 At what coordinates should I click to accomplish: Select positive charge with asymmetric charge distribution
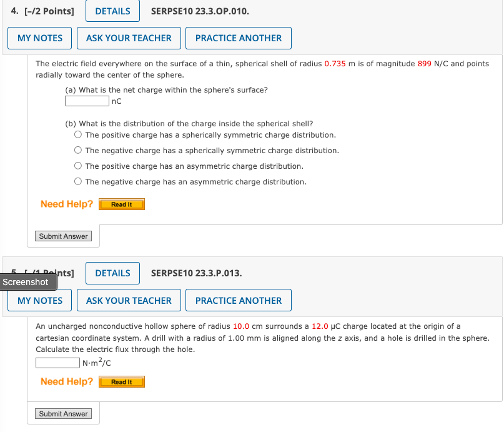pyautogui.click(x=78, y=165)
